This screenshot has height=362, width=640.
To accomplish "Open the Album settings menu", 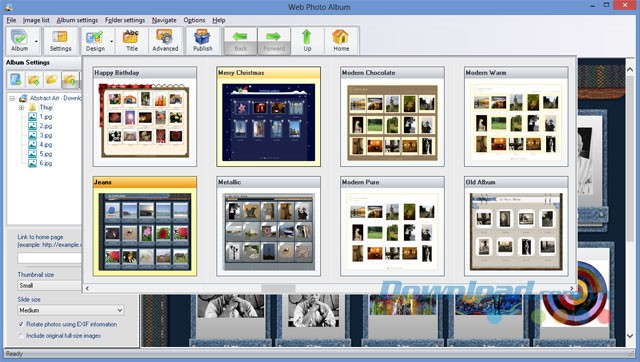I will pyautogui.click(x=77, y=20).
